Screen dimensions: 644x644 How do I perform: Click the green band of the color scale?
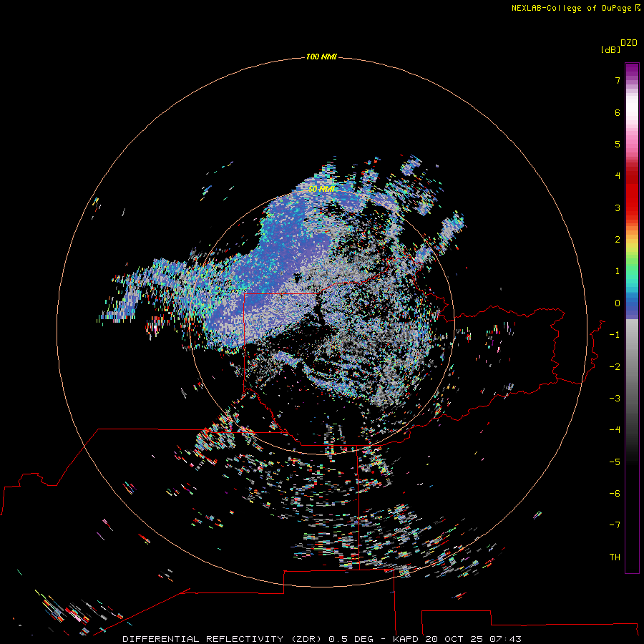click(632, 263)
